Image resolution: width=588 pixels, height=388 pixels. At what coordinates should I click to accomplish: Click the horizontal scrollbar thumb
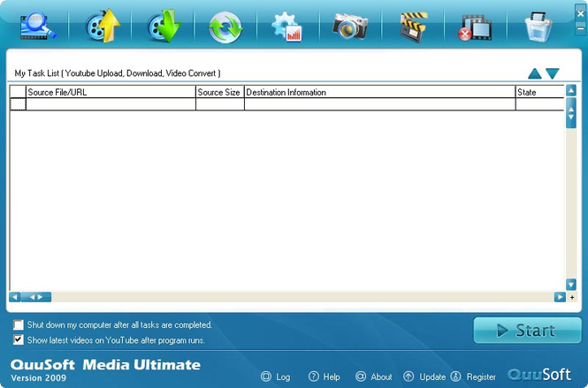coord(36,297)
